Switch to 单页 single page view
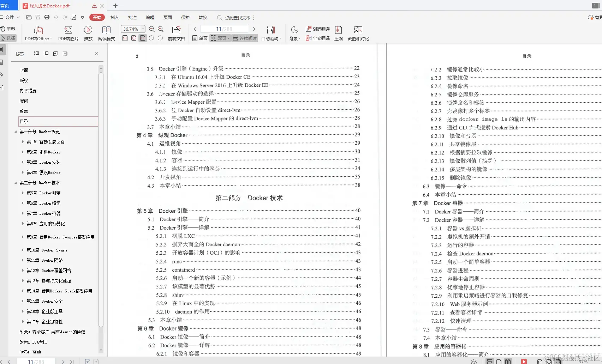The image size is (602, 364). click(x=199, y=38)
